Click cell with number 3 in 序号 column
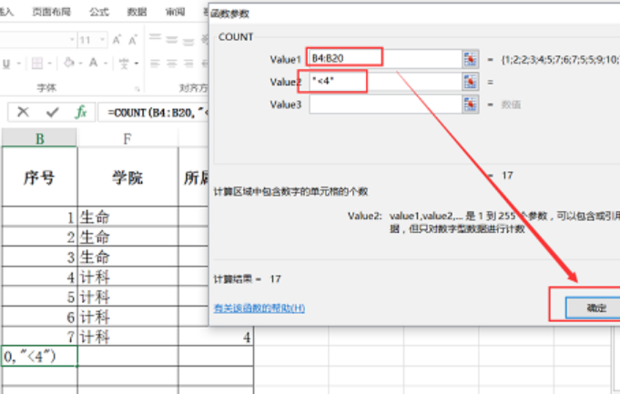Image resolution: width=620 pixels, height=394 pixels. pyautogui.click(x=40, y=257)
